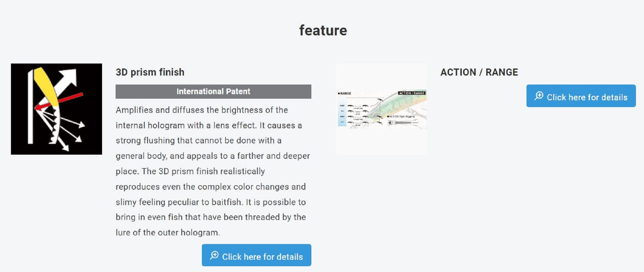Click the "feature" section title
The height and width of the screenshot is (272, 644).
tap(323, 31)
